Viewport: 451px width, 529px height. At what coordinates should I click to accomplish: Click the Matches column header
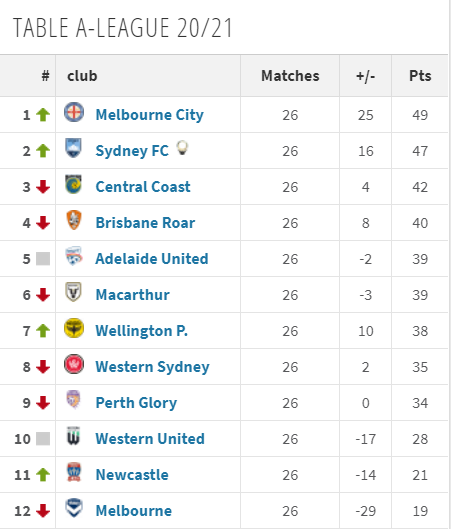pos(290,76)
